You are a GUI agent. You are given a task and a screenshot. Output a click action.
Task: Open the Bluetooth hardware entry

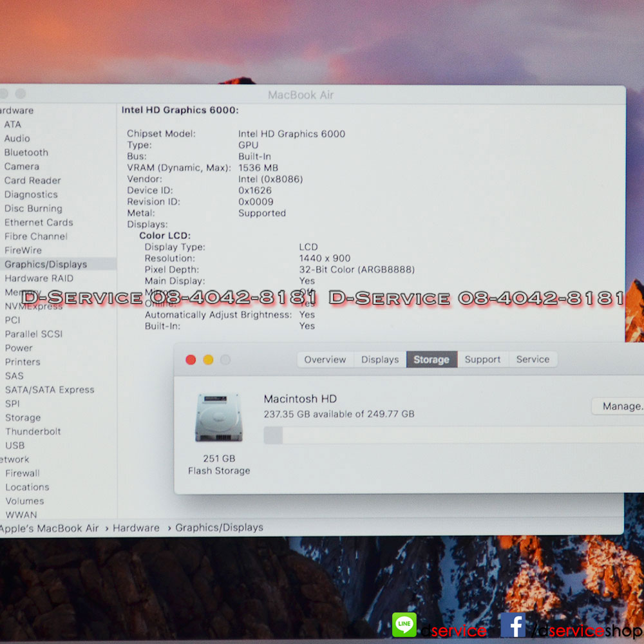26,153
